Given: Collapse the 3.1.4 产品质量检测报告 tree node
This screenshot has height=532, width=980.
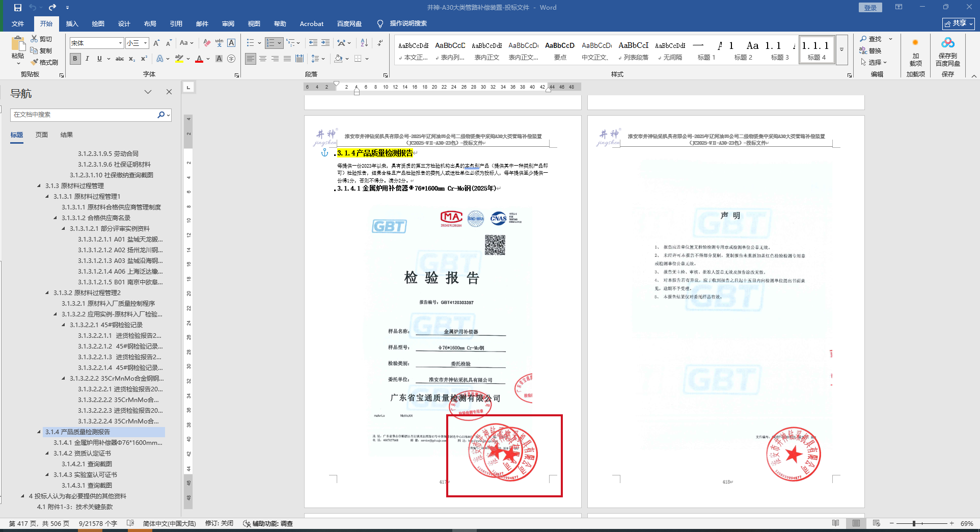Looking at the screenshot, I should pos(39,432).
